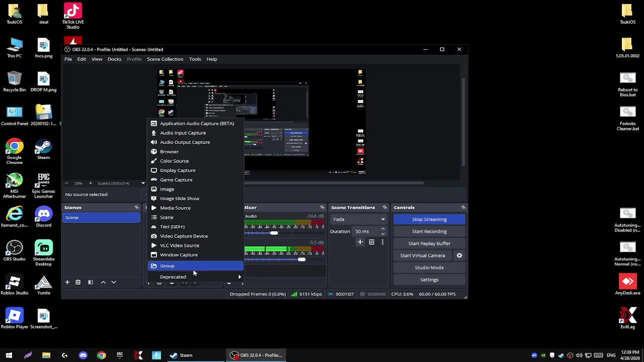Remove selected scene using Scenes trash icon
The width and height of the screenshot is (644, 362).
pos(78,283)
